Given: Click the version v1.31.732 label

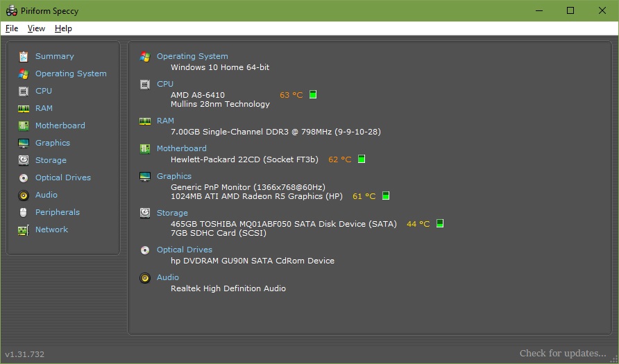Looking at the screenshot, I should pyautogui.click(x=25, y=354).
